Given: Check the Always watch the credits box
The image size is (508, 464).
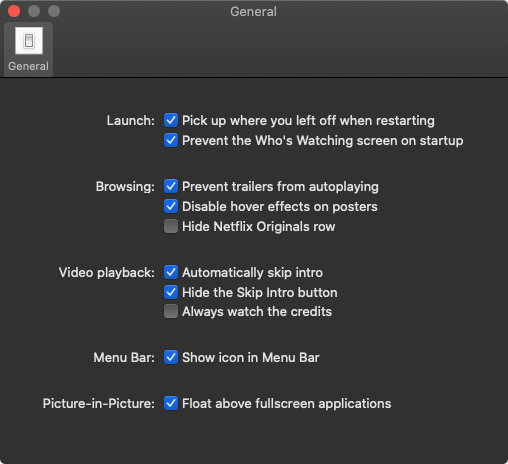Looking at the screenshot, I should pos(171,311).
